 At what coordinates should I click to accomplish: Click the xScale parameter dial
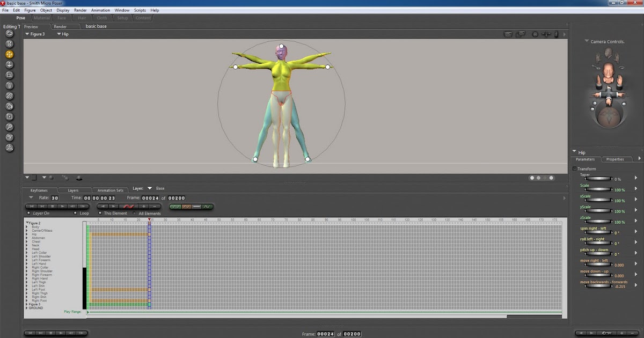coord(598,200)
